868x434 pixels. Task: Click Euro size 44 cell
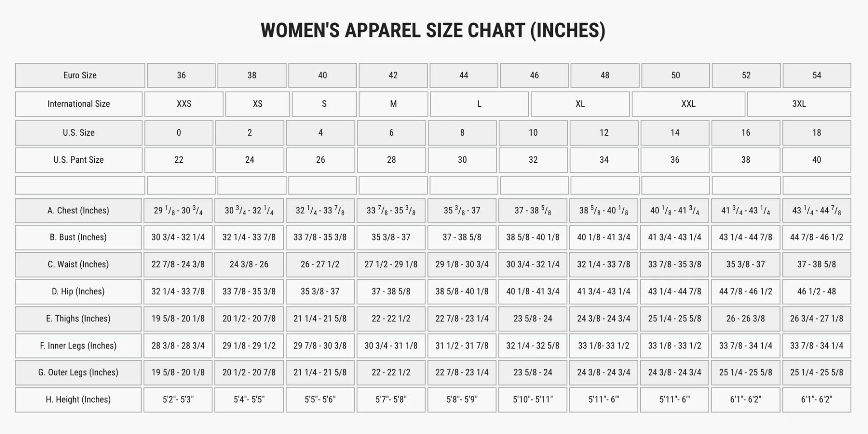click(x=463, y=75)
